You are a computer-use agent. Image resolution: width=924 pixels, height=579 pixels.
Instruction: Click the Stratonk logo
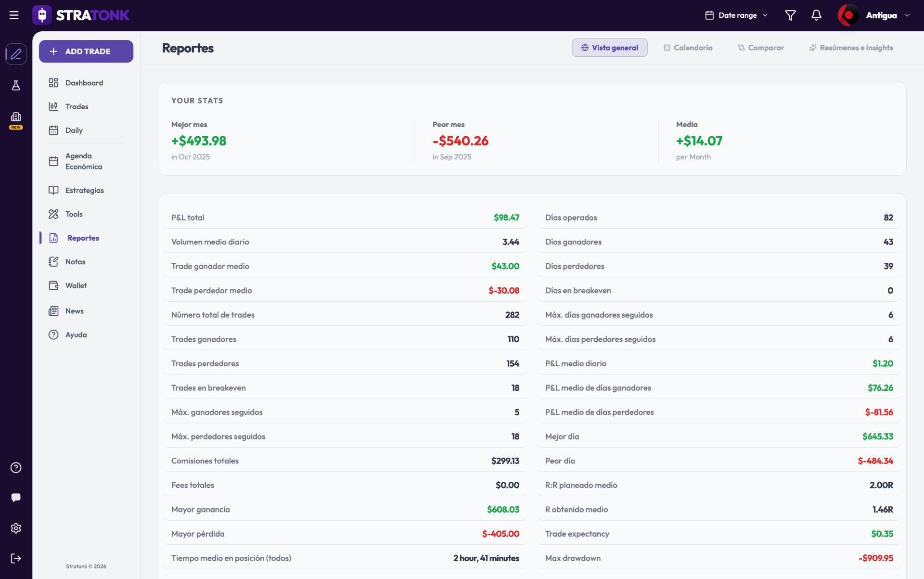coord(81,15)
